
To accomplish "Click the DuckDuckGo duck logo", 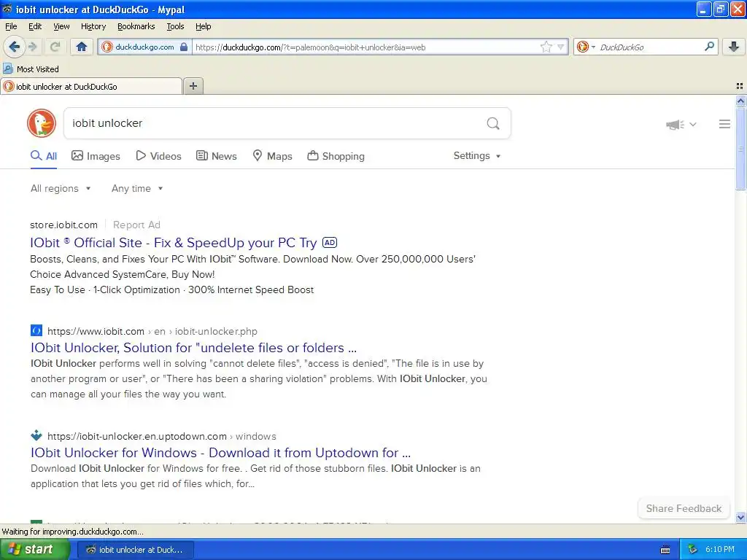I will 42,123.
